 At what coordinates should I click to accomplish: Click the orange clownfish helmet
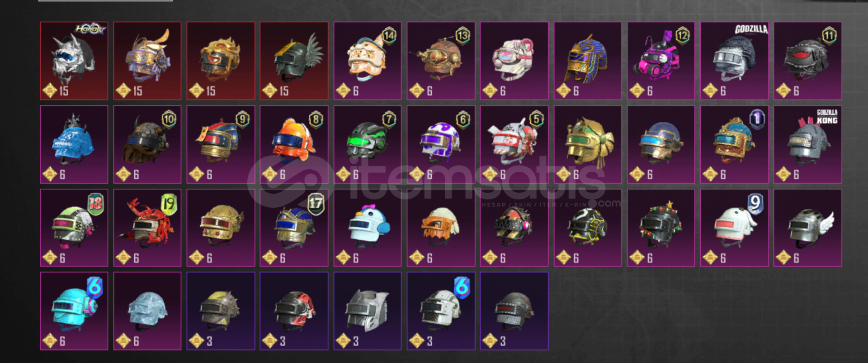coord(294,144)
